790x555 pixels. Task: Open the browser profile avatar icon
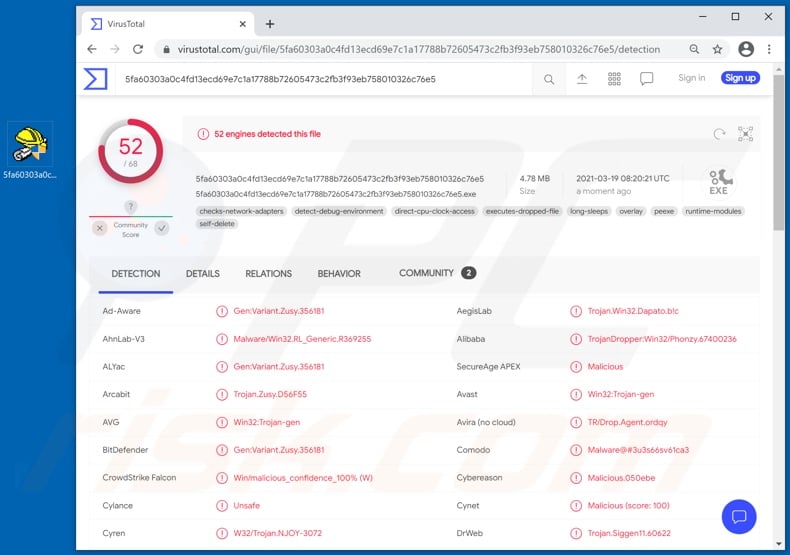(746, 49)
